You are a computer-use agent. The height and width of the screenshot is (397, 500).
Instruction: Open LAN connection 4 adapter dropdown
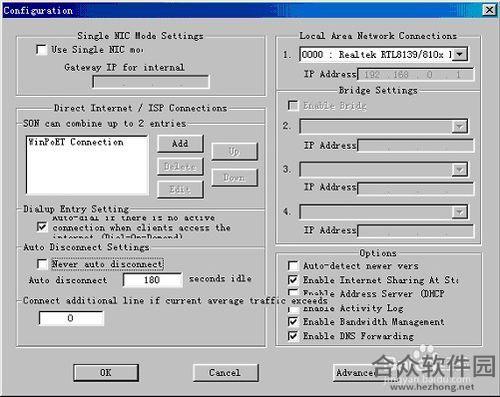tap(460, 212)
